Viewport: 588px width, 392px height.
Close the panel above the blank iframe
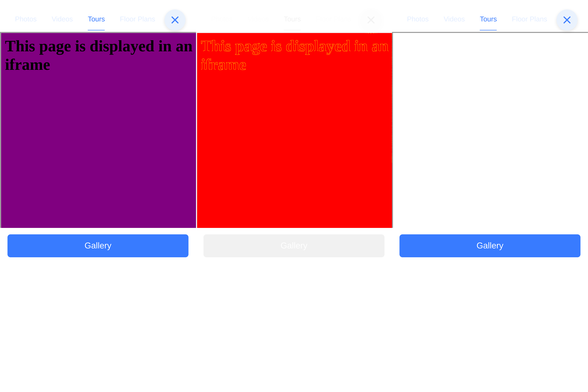[567, 20]
